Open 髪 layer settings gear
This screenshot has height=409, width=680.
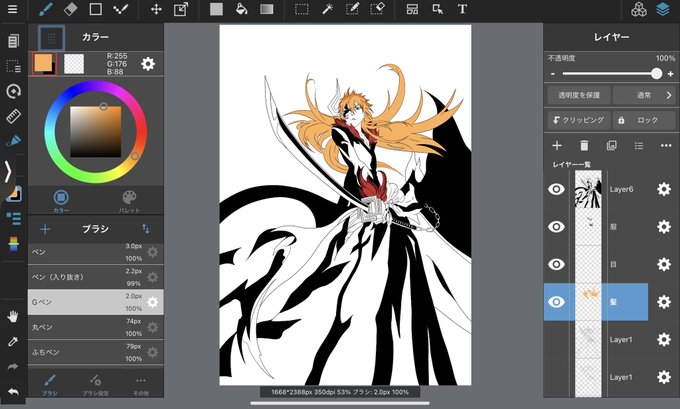664,302
